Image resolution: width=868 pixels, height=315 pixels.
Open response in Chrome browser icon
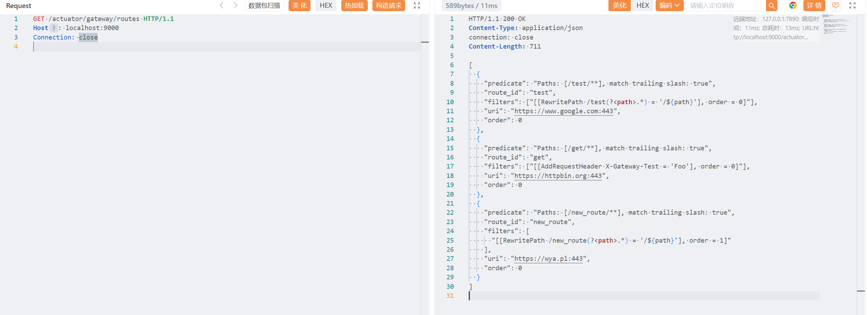(x=793, y=6)
